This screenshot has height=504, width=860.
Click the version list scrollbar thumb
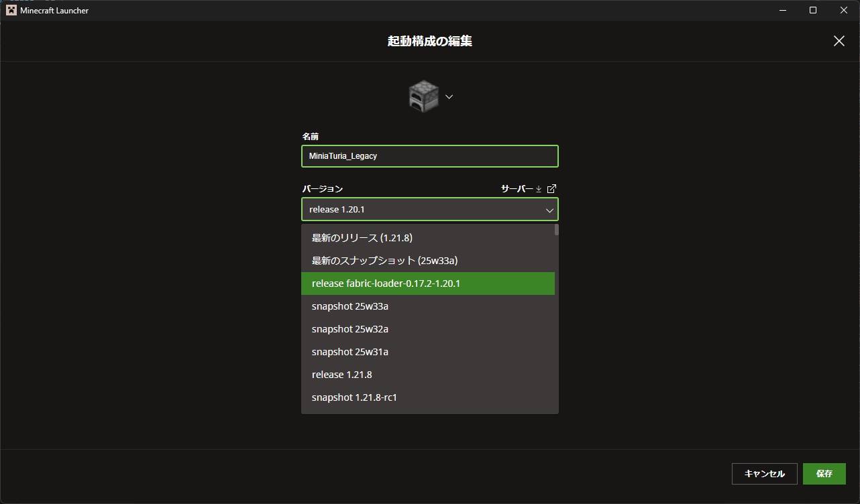(557, 230)
